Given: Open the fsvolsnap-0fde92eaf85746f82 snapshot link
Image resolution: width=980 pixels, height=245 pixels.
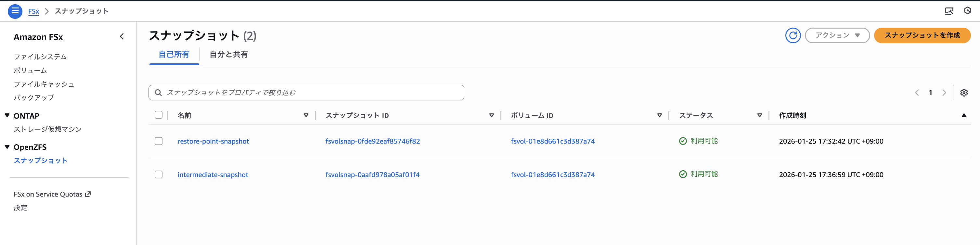Looking at the screenshot, I should click(x=372, y=141).
